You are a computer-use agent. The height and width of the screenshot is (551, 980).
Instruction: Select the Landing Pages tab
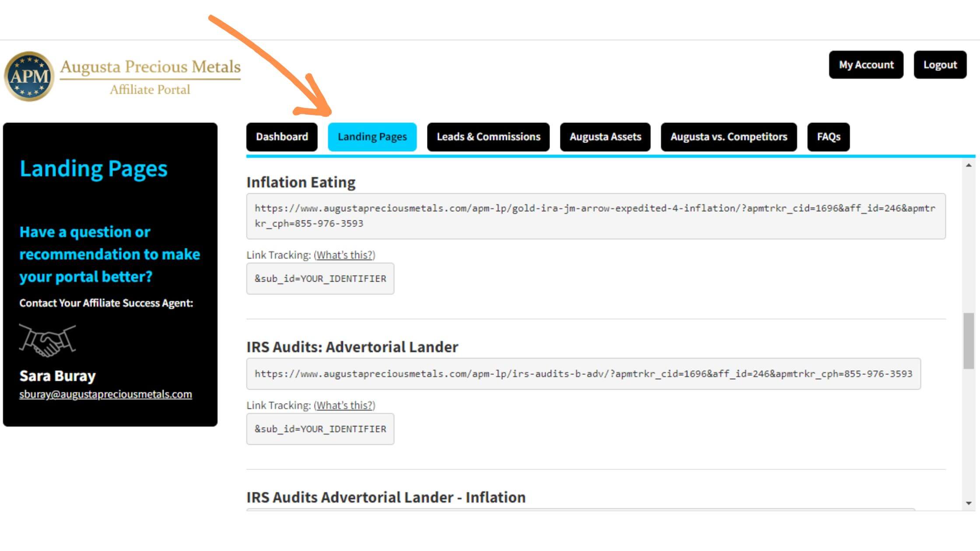pos(372,137)
